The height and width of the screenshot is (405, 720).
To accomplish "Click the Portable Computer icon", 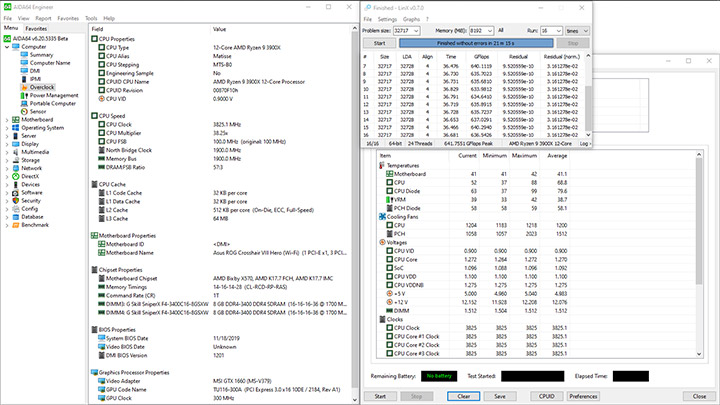I will [x=25, y=103].
